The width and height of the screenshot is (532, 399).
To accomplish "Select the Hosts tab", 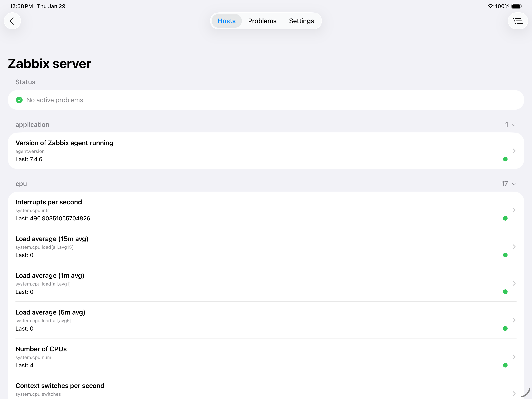I will point(226,21).
